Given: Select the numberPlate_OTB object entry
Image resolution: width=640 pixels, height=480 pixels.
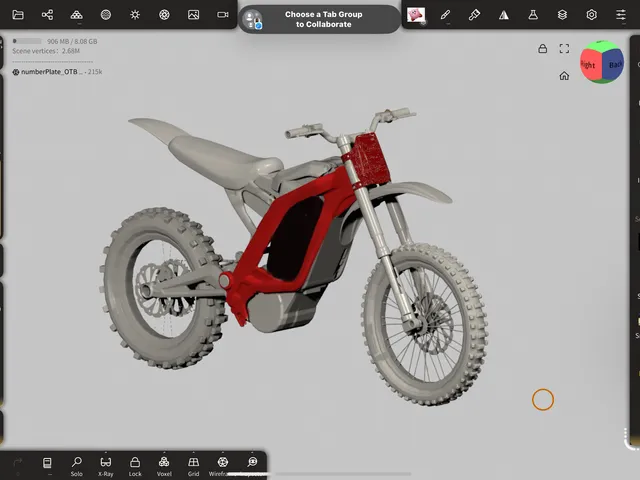Looking at the screenshot, I should 57,72.
